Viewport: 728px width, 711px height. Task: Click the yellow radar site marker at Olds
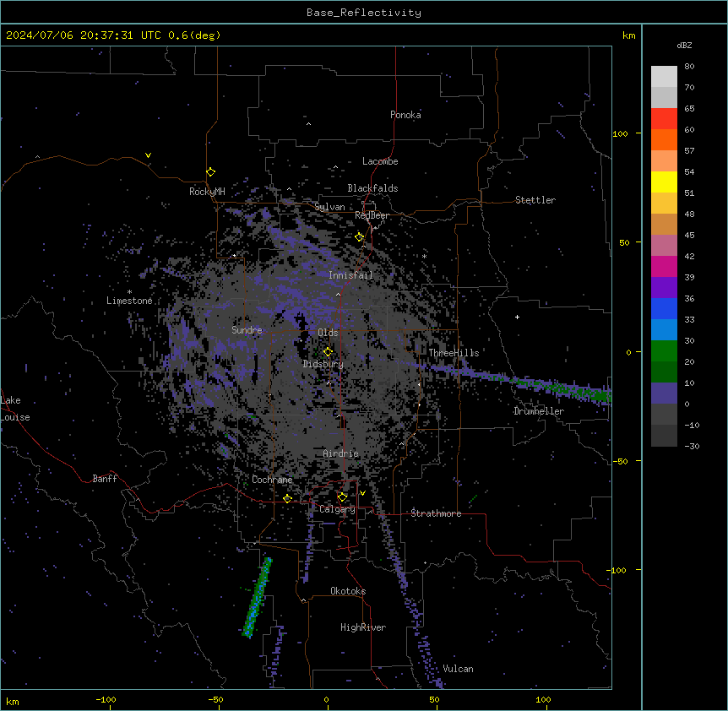[x=328, y=351]
